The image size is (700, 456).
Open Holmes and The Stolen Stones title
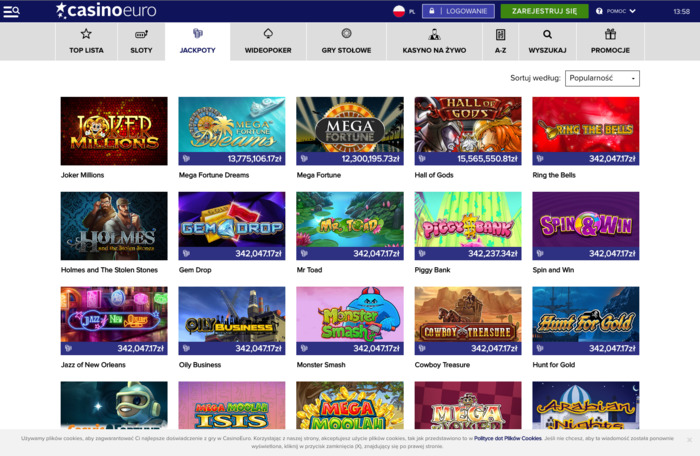pos(109,270)
